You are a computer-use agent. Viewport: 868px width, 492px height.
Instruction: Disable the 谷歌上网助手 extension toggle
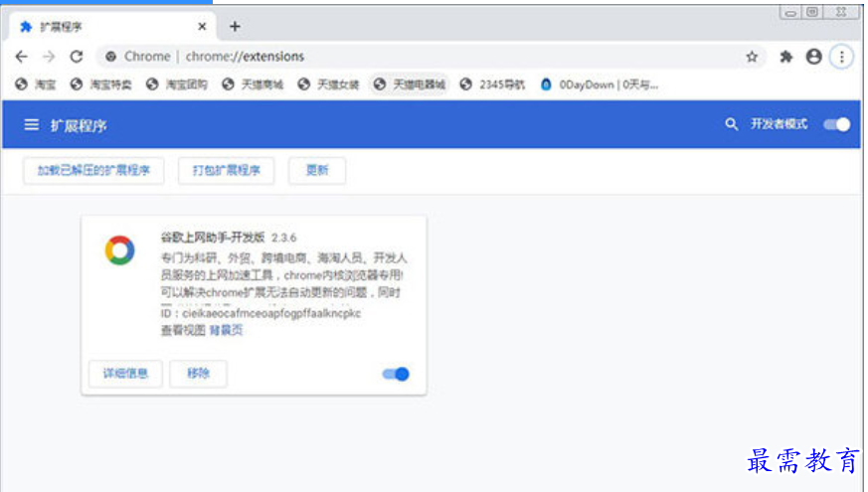tap(396, 374)
